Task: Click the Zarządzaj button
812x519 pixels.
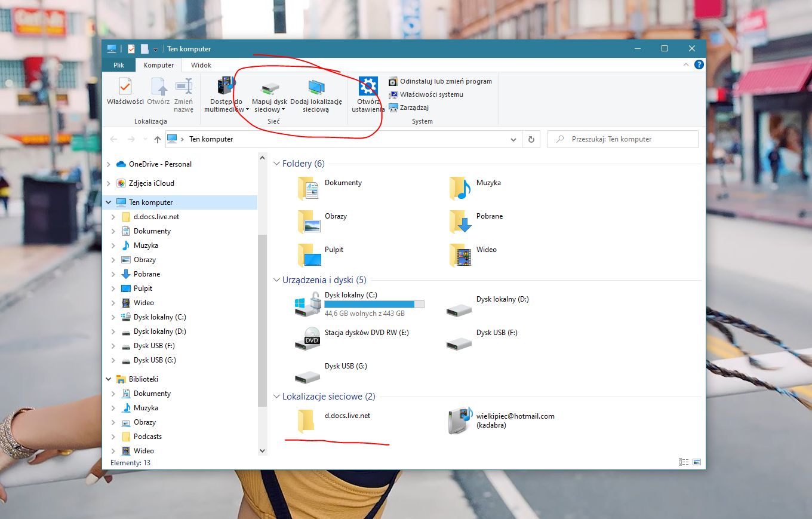Action: click(414, 108)
